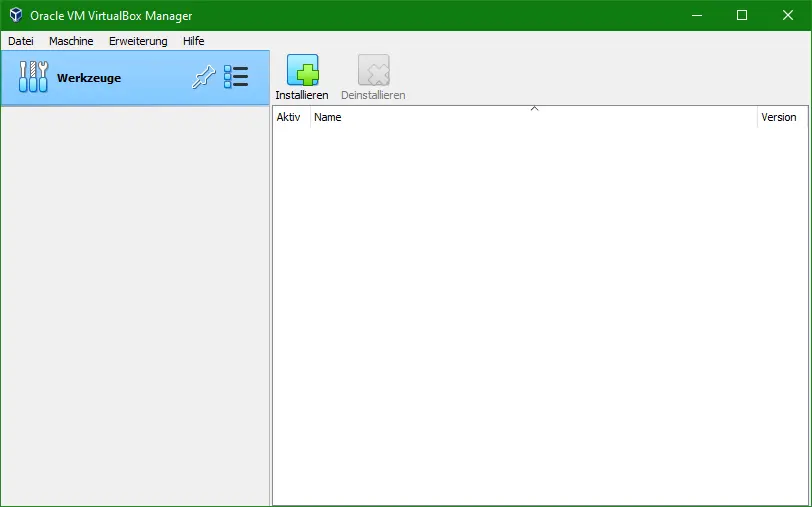The width and height of the screenshot is (812, 507).
Task: Click the Installieren green plus icon
Action: (302, 70)
